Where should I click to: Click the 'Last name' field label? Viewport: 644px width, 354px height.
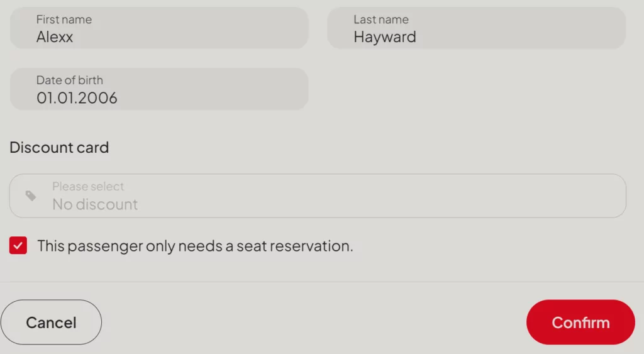coord(381,19)
